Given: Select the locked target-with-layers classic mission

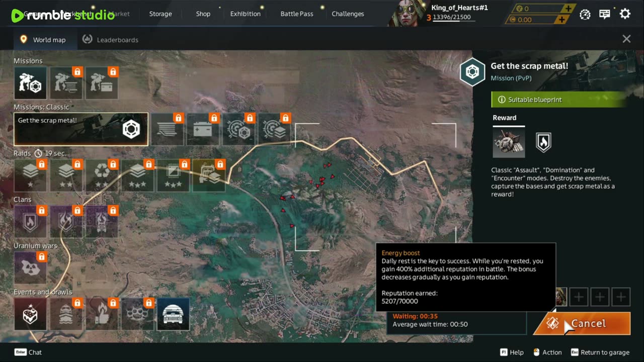Looking at the screenshot, I should 274,129.
